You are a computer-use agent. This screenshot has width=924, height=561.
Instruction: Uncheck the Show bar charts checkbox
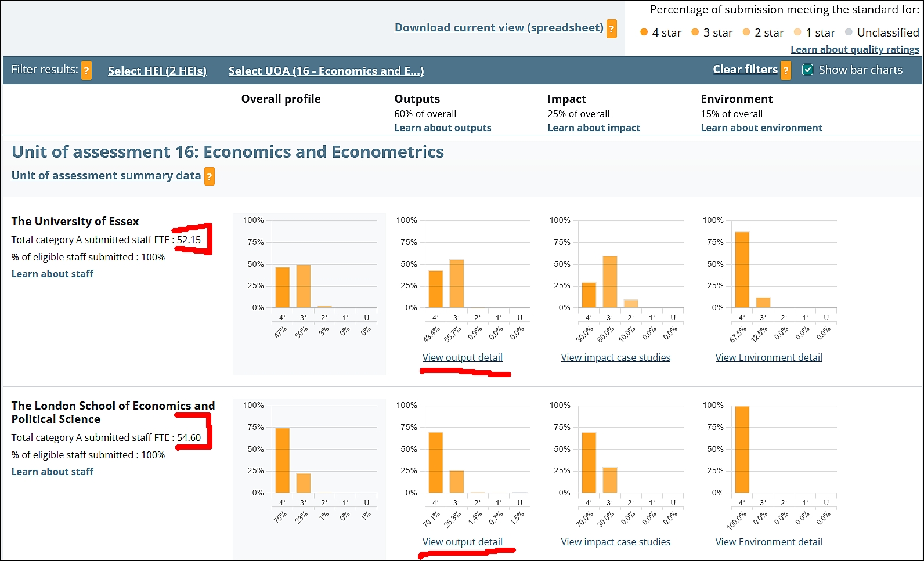pyautogui.click(x=807, y=70)
